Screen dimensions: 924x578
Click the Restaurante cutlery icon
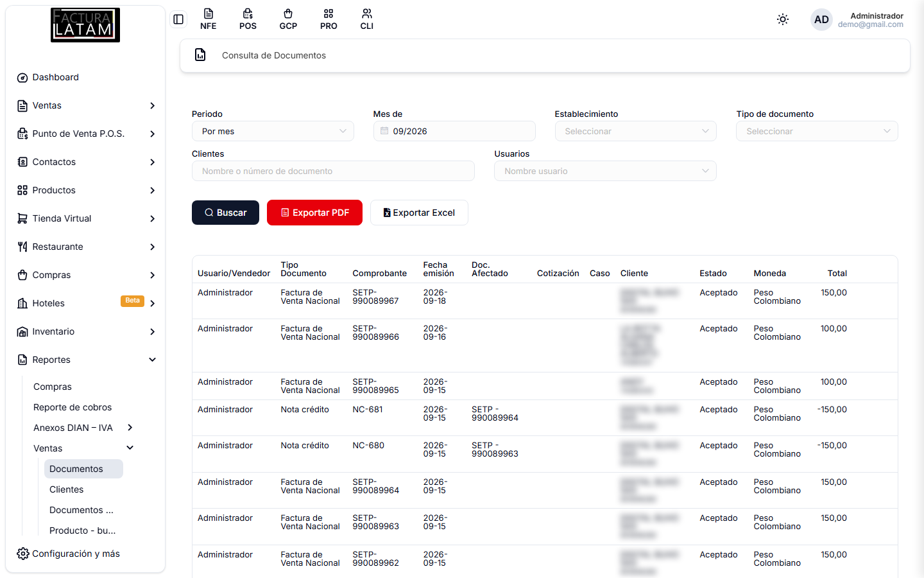pos(22,247)
